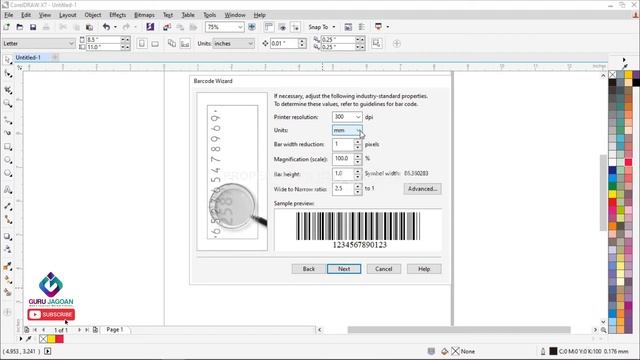Click the Wide to Narrow ratio field

[x=343, y=189]
